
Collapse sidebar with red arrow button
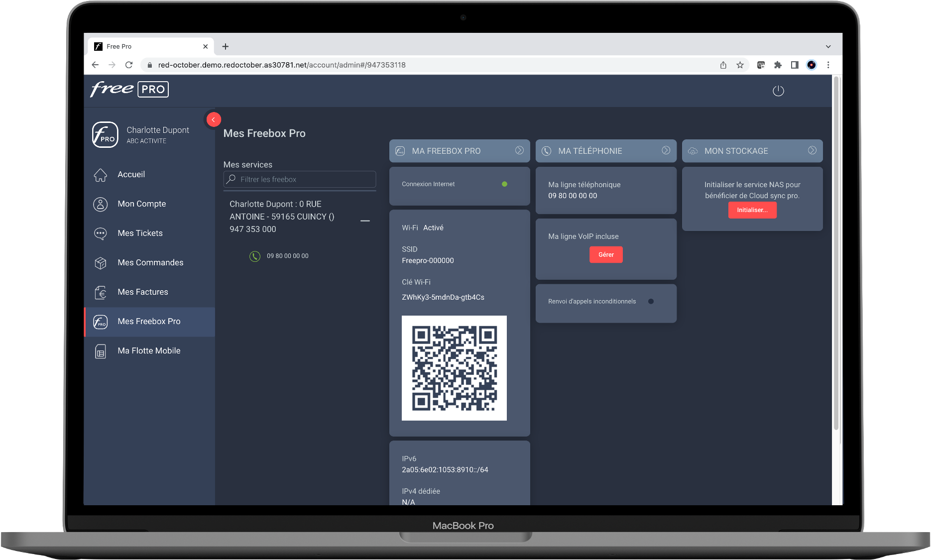(214, 119)
